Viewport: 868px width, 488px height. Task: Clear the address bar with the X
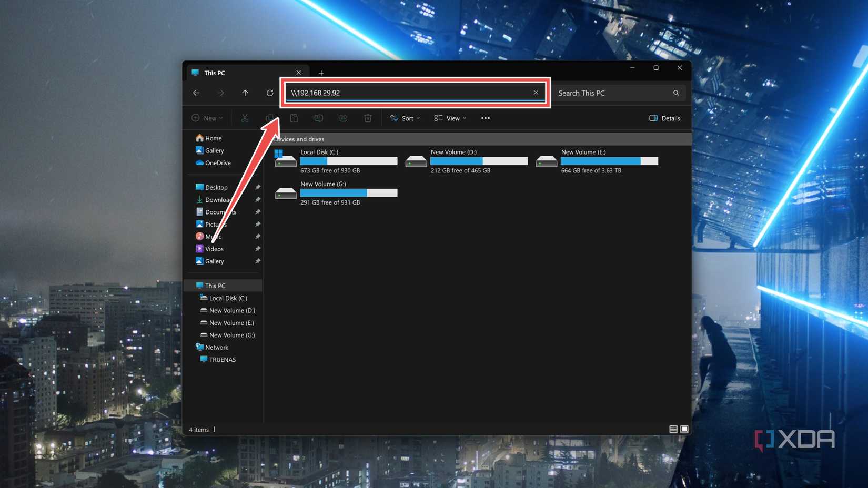536,93
